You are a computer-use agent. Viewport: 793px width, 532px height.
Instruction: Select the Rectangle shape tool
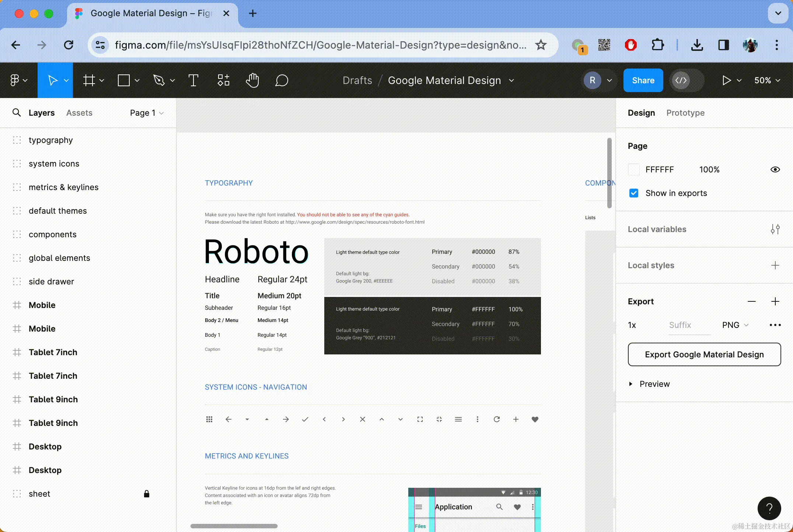124,80
